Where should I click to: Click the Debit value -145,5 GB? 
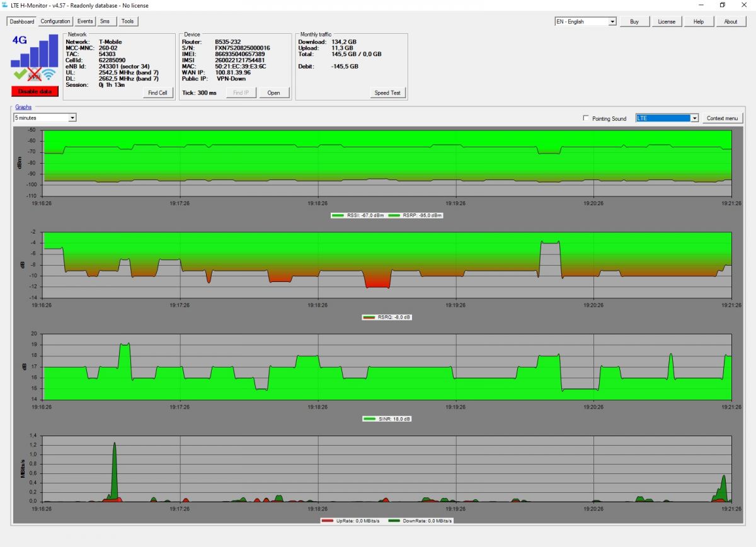click(345, 66)
